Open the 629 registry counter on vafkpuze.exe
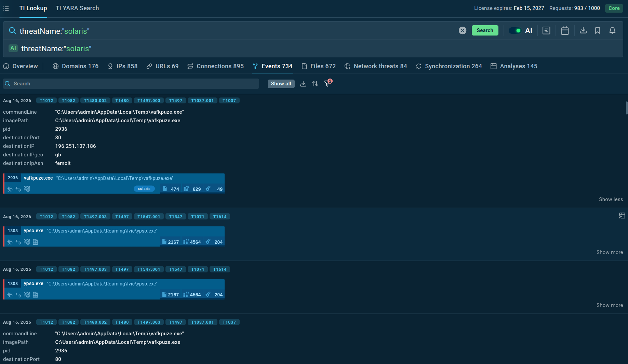 coord(192,189)
